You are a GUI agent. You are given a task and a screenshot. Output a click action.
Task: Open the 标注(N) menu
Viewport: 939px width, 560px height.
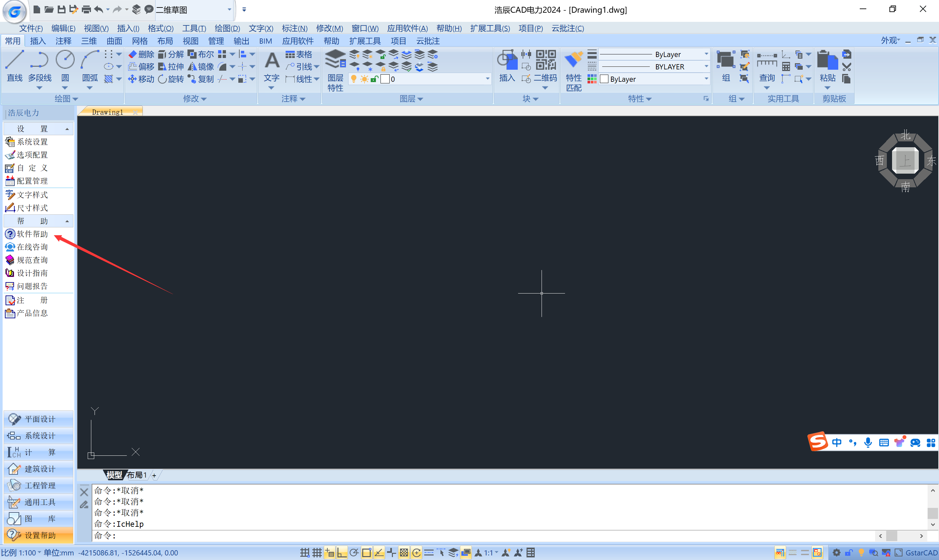[x=294, y=28]
